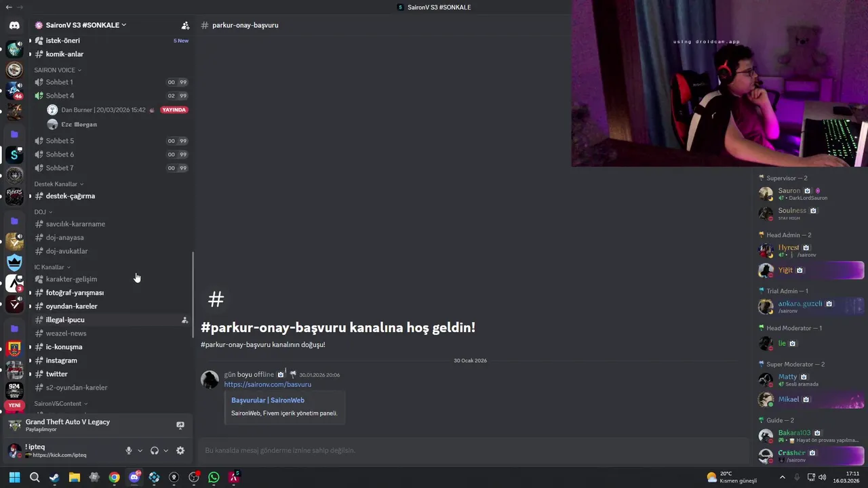
Task: Open User Settings gear icon
Action: pyautogui.click(x=180, y=451)
